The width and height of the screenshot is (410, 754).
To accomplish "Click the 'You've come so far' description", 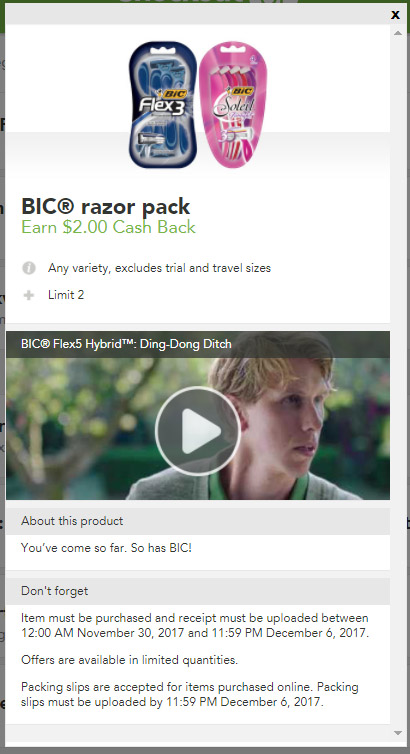I will click(x=106, y=548).
